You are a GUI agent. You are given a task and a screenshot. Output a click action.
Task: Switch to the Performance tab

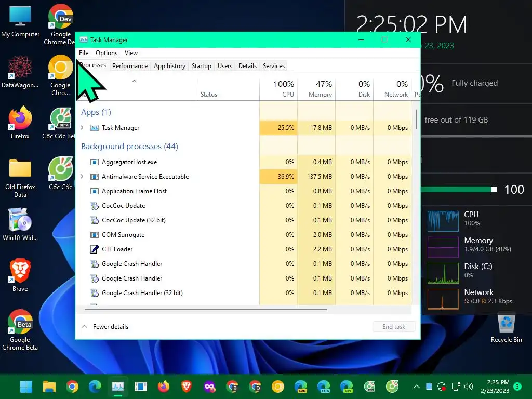pos(130,66)
